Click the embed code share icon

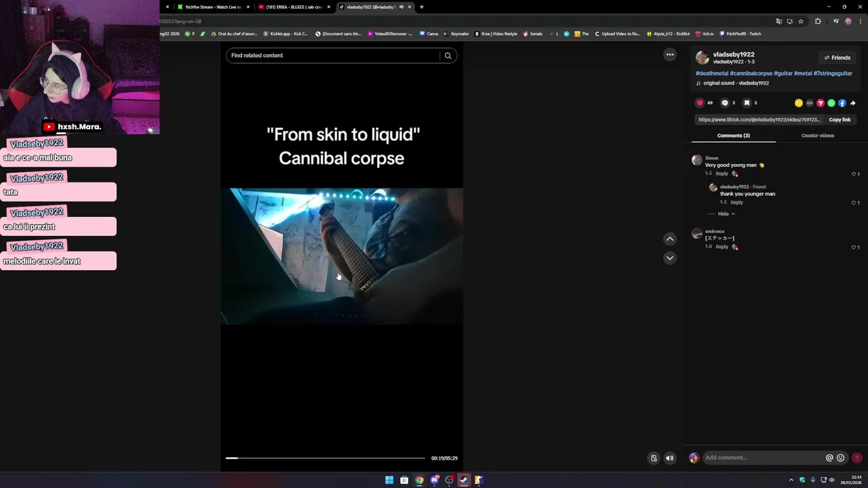[x=809, y=103]
